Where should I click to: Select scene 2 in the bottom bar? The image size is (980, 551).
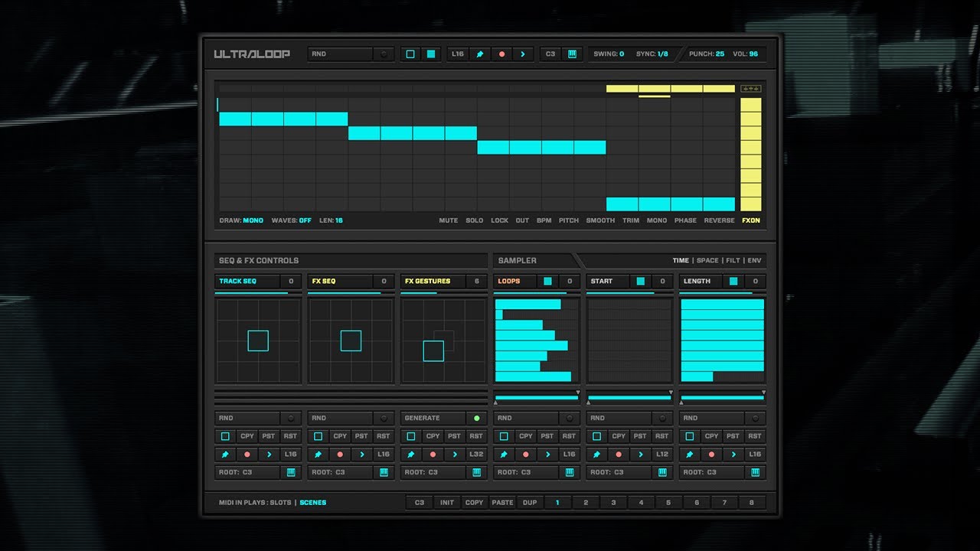[586, 503]
